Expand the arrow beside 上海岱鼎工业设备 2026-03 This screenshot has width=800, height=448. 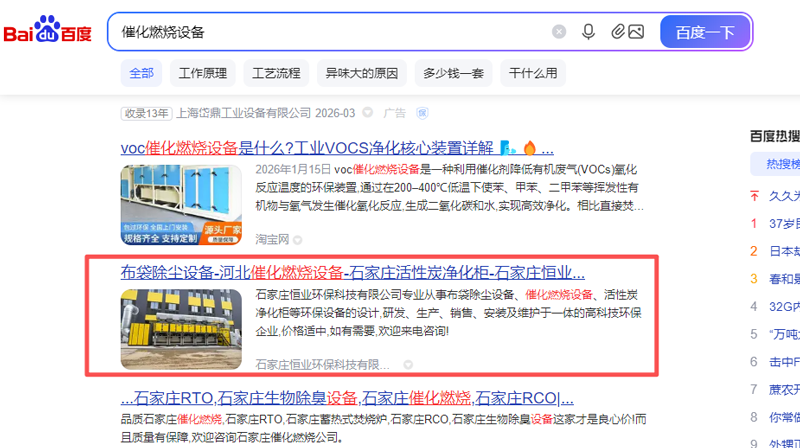367,113
